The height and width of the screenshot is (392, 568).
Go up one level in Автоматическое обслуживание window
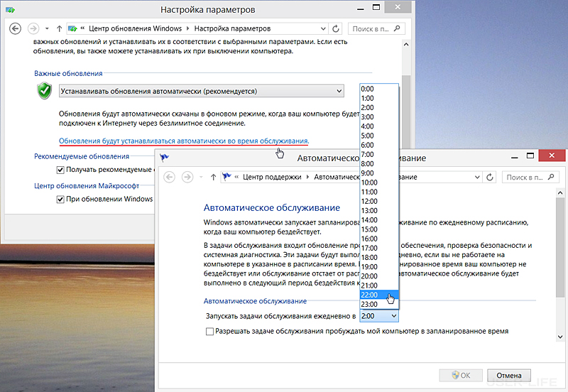coord(213,177)
